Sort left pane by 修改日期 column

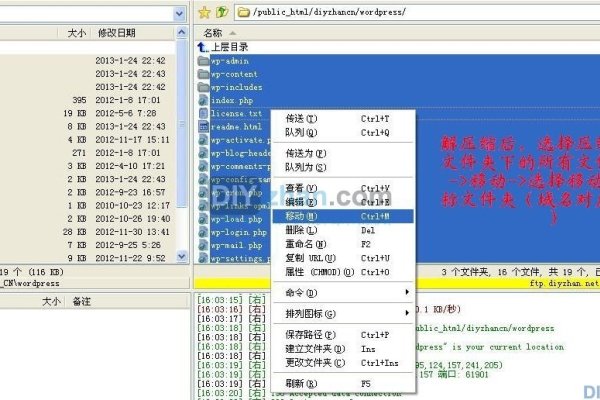[117, 33]
